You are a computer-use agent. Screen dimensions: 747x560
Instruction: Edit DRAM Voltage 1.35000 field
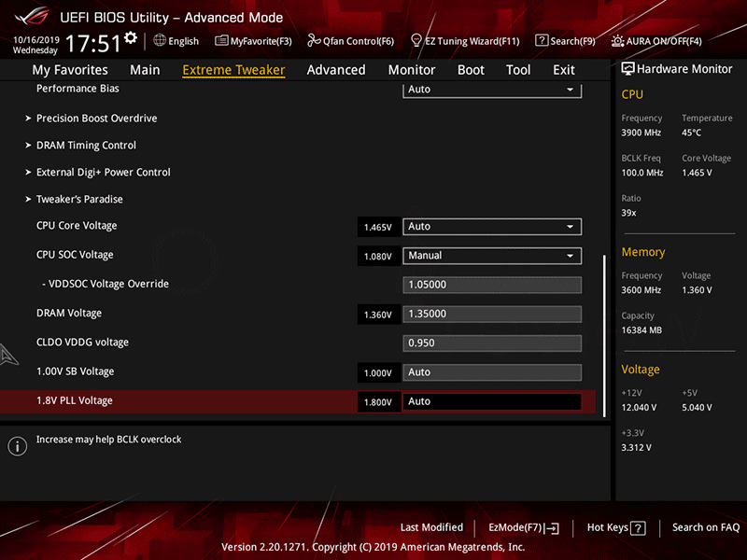(x=492, y=314)
